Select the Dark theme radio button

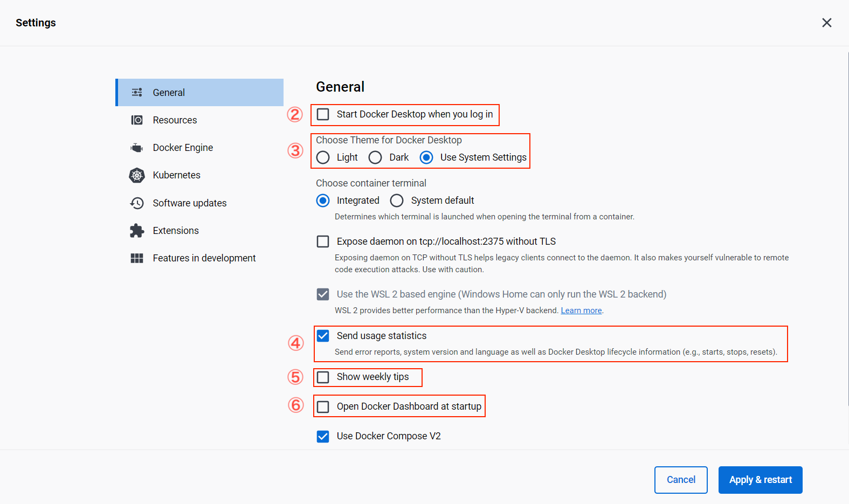pos(375,157)
